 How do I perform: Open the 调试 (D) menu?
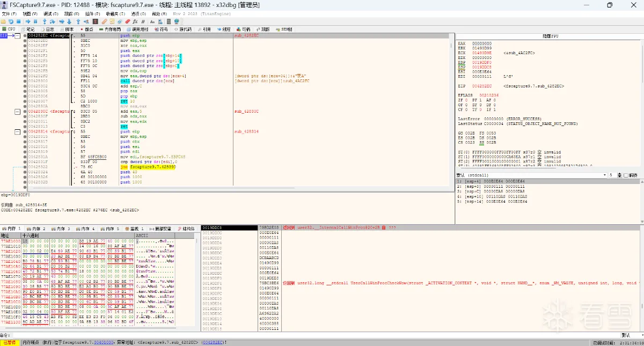(x=51, y=13)
